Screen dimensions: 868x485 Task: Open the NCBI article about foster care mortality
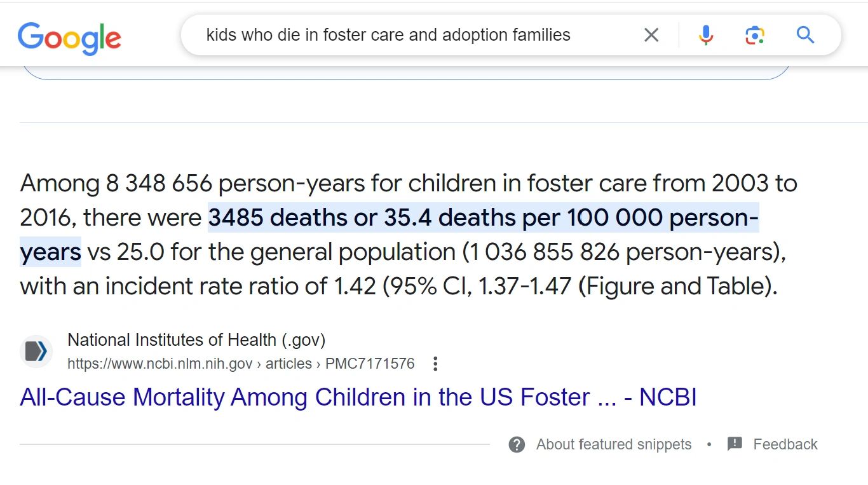pos(358,397)
